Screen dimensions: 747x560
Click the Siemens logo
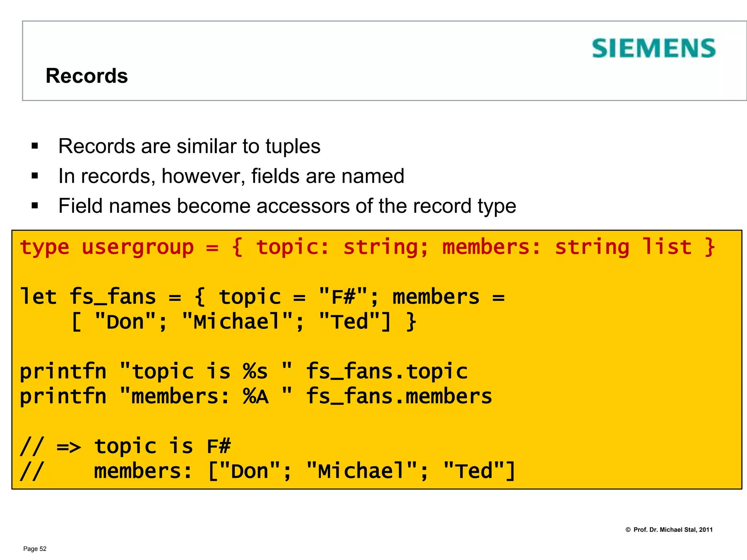[654, 48]
